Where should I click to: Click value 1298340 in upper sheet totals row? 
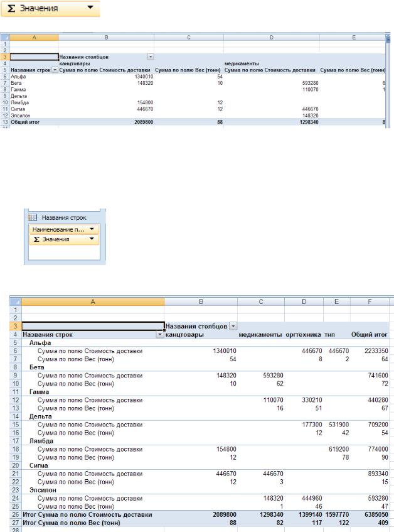coord(309,122)
